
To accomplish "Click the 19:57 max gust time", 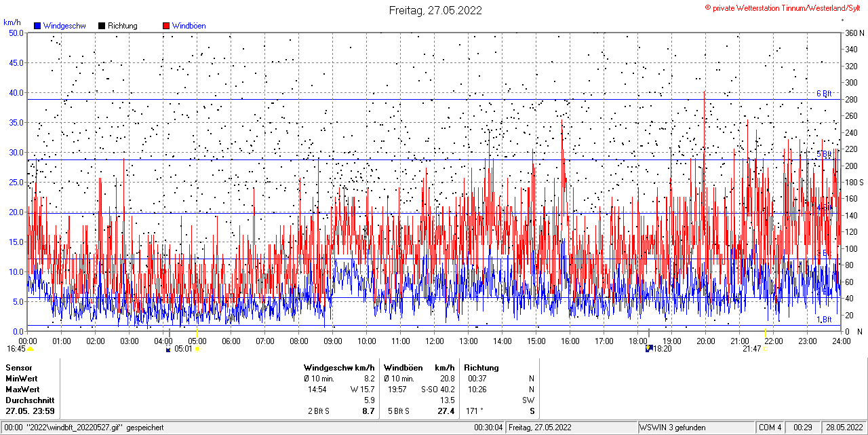I will [x=397, y=390].
